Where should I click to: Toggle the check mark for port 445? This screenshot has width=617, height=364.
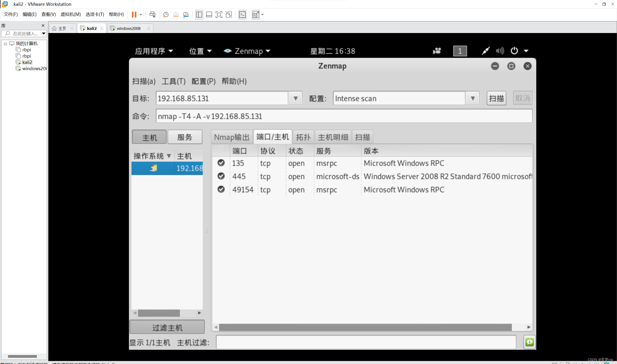pyautogui.click(x=221, y=176)
